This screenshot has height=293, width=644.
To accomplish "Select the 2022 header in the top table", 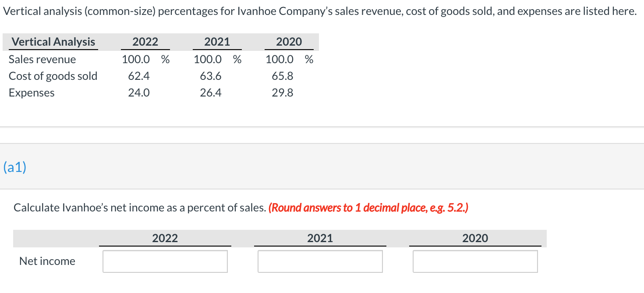I will [145, 42].
